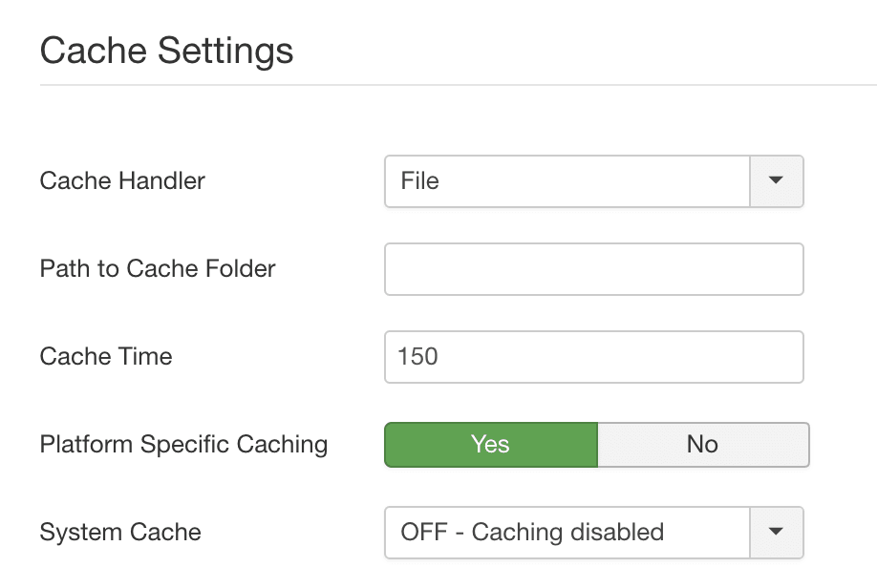Select the Cache Time value 150

(x=592, y=357)
